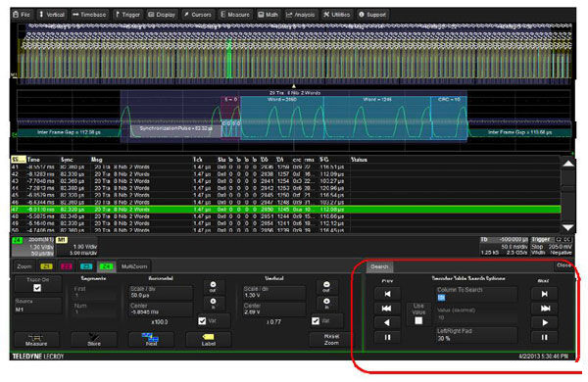Click the Time column header
Image resolution: width=588 pixels, height=382 pixels.
click(x=33, y=160)
